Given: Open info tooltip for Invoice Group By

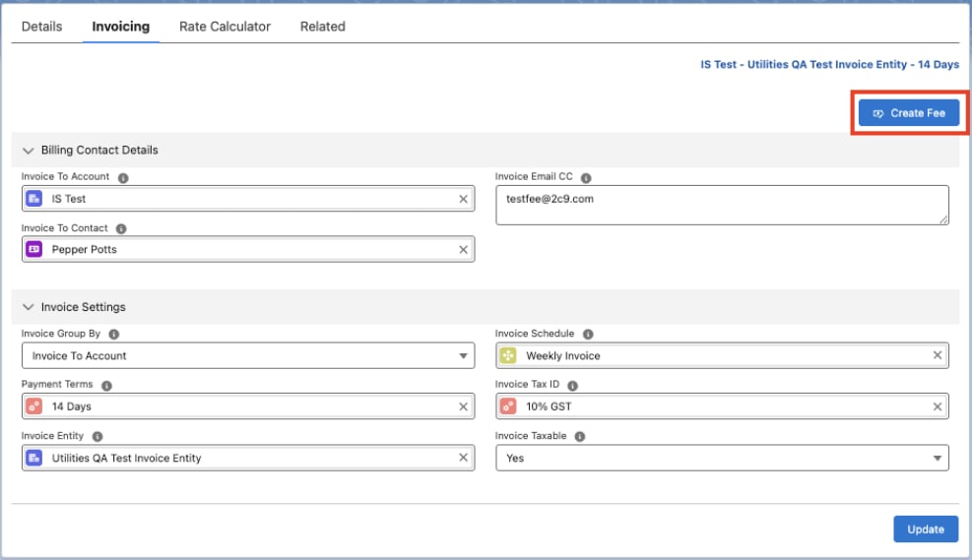Looking at the screenshot, I should [114, 334].
